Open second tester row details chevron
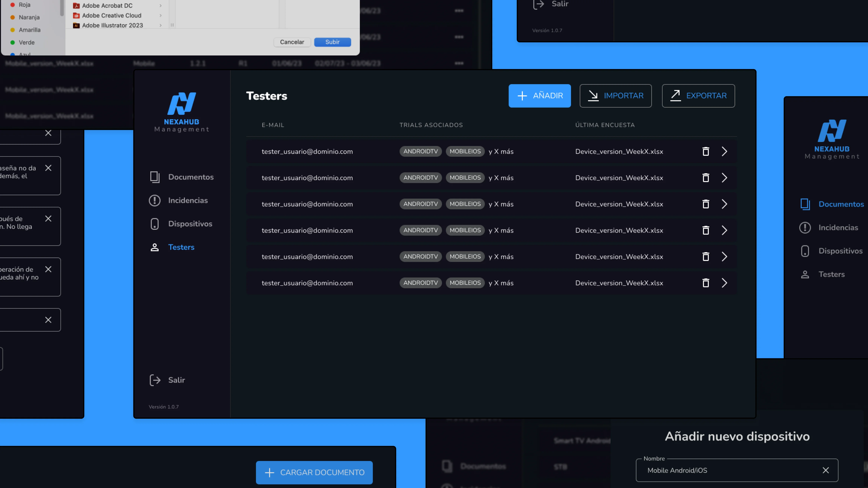The image size is (868, 488). [x=724, y=178]
